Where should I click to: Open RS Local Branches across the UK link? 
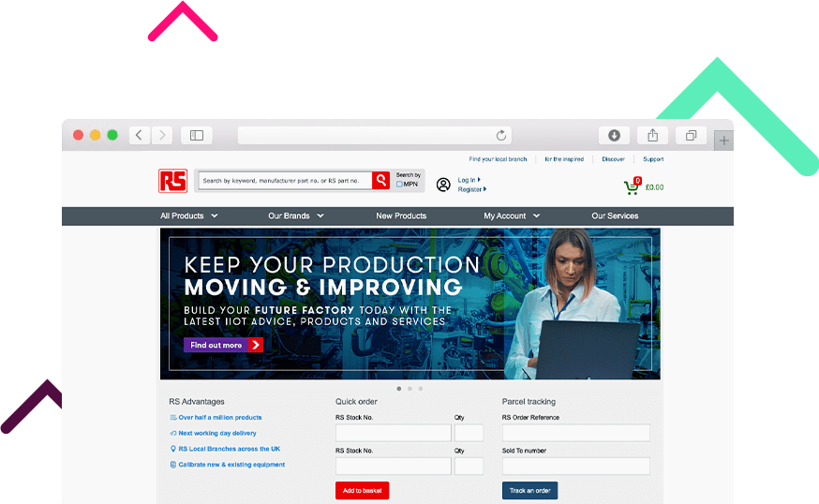pos(230,449)
